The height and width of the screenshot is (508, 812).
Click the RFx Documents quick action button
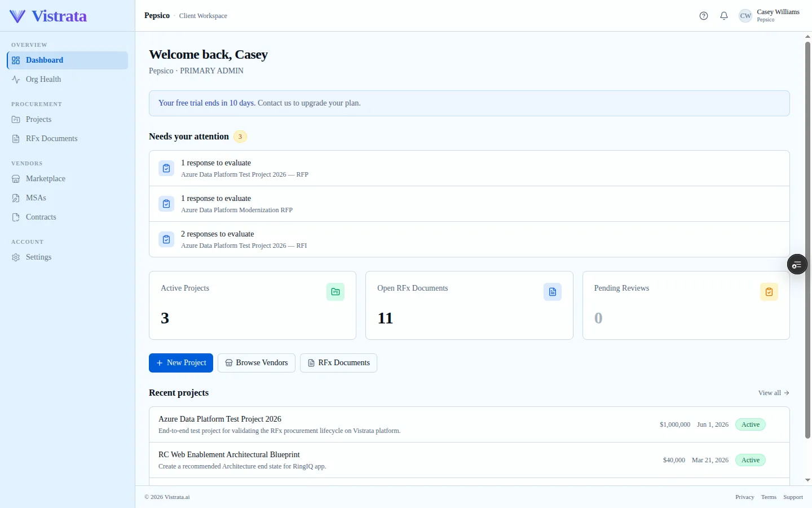tap(338, 363)
